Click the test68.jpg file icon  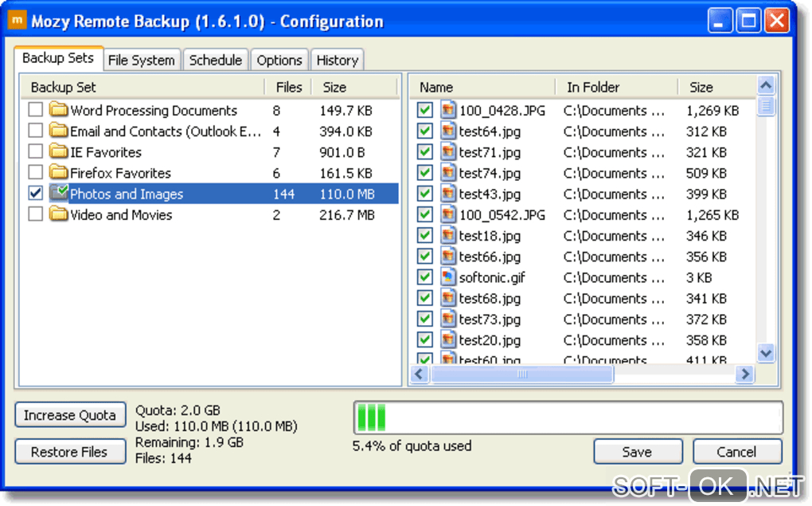pyautogui.click(x=448, y=298)
